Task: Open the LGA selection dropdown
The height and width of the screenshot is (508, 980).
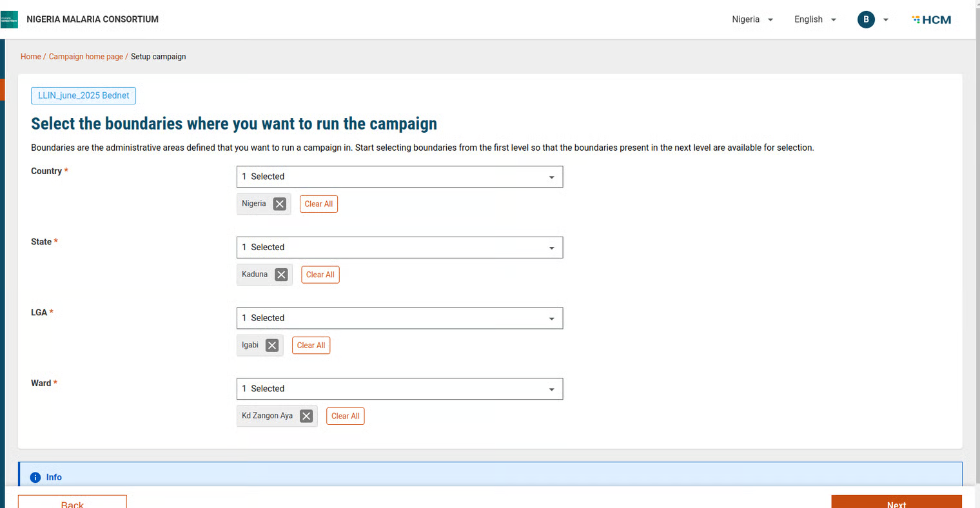Action: [x=400, y=318]
